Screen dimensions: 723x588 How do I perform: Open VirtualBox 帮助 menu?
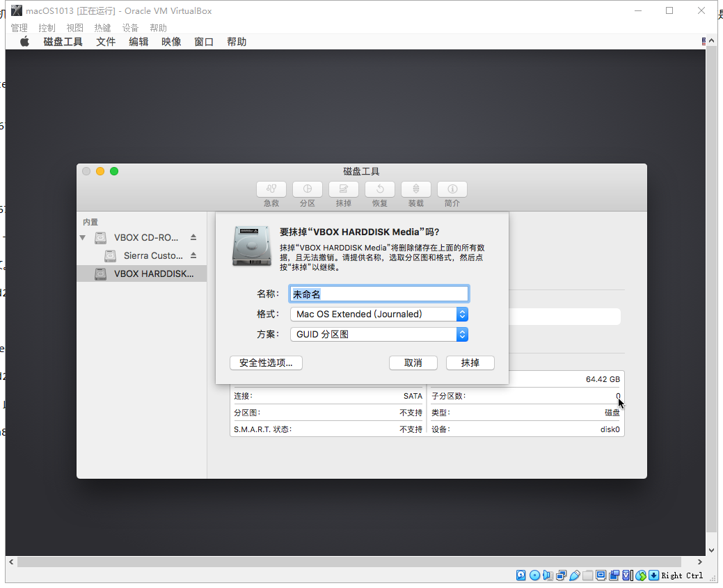[x=158, y=28]
